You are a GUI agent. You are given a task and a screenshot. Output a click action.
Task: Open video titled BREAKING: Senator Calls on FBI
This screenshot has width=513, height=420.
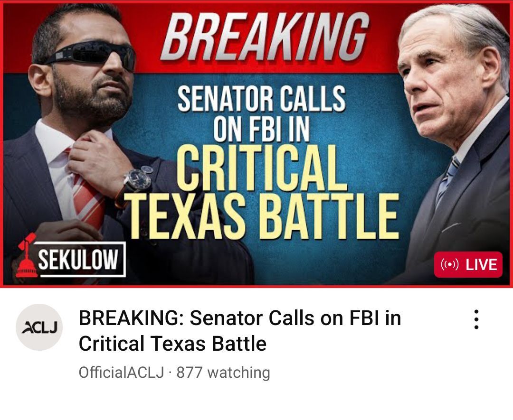coord(240,330)
